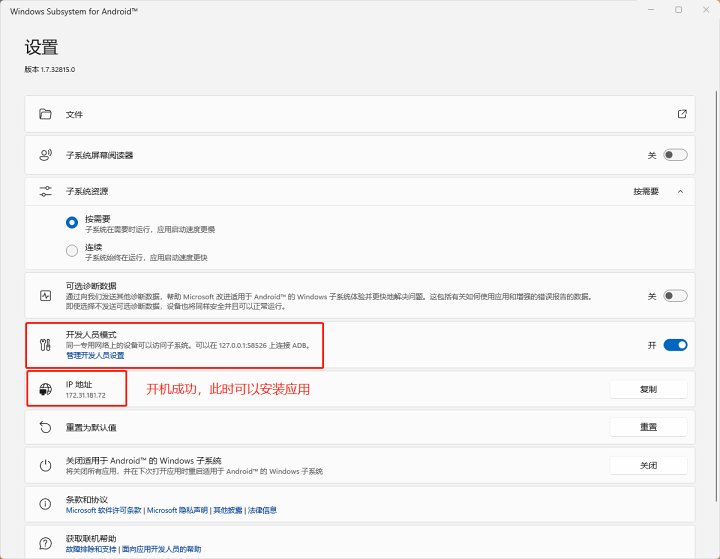Open the 面向应用开发人员的帮助 link
The width and height of the screenshot is (720, 559).
tap(162, 549)
